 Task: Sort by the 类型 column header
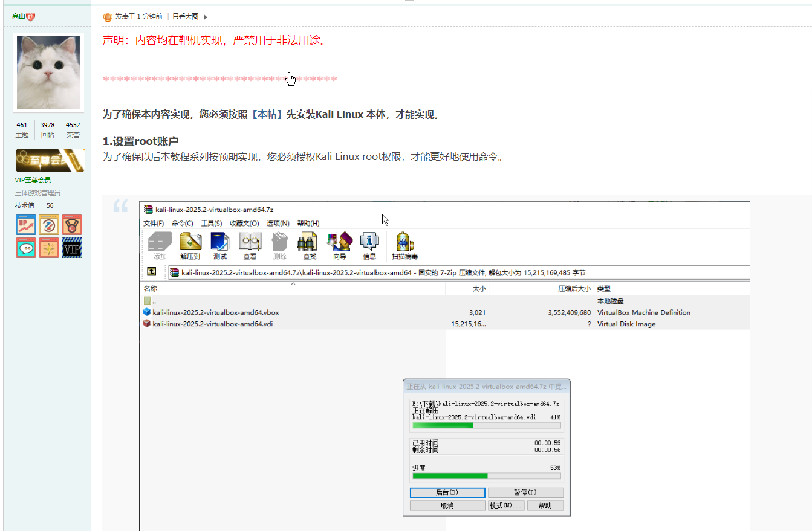pos(672,289)
